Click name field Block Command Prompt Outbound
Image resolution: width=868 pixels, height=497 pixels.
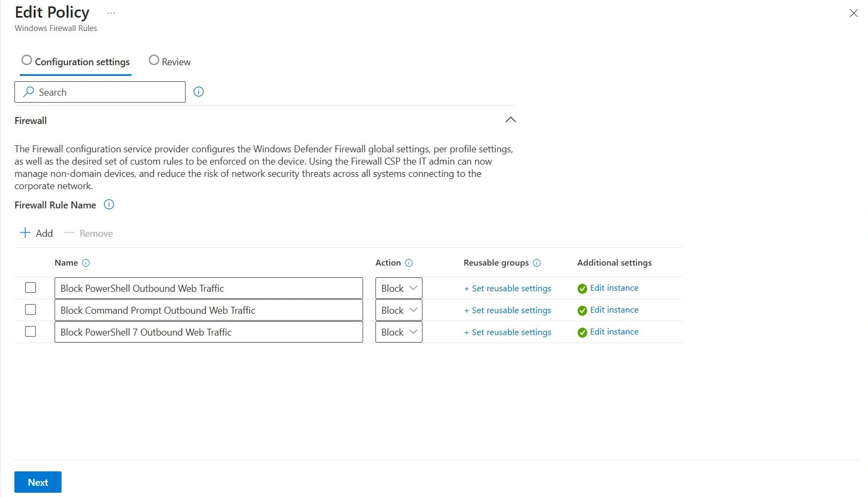[x=209, y=310]
